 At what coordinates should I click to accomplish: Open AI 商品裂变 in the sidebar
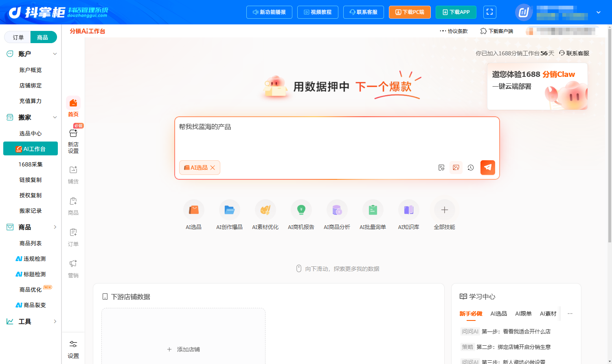coord(31,305)
